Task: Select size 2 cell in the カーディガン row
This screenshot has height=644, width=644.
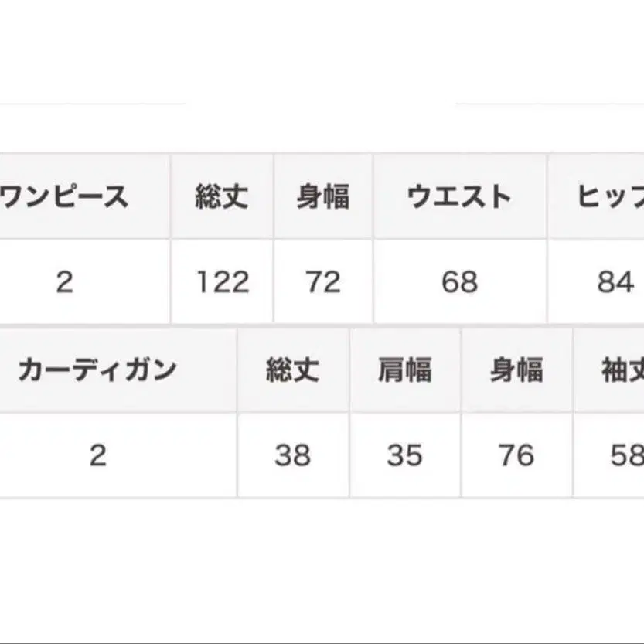Action: 97,455
